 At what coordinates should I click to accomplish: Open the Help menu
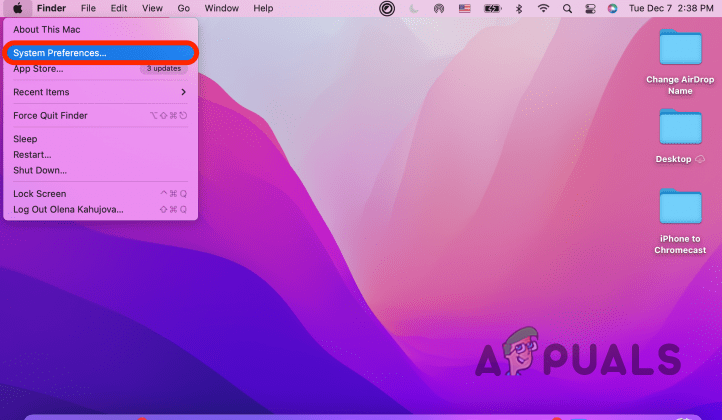(263, 8)
